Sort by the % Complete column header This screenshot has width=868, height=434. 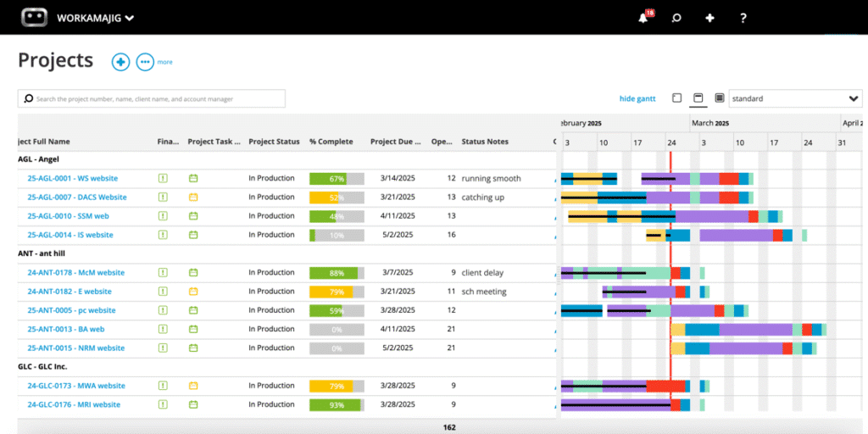coord(331,142)
